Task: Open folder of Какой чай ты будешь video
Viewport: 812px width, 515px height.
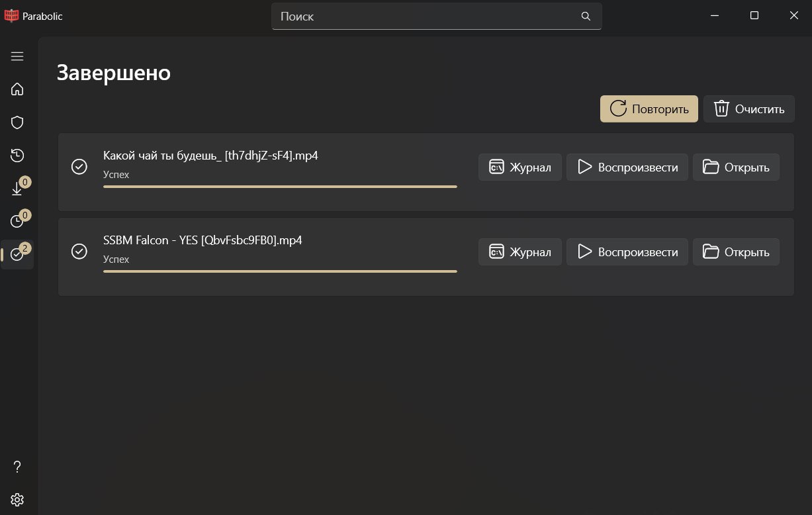Action: (x=736, y=167)
